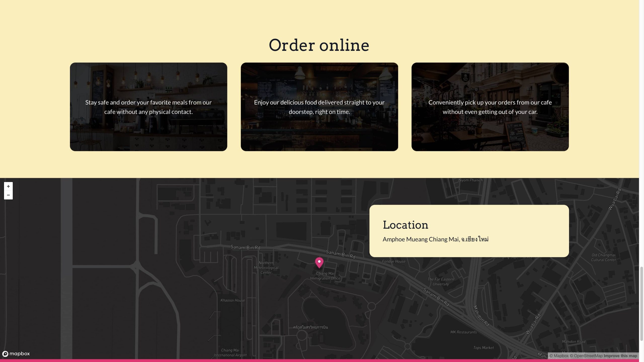Click the Mapbox attribution link
The image size is (644, 362).
(559, 356)
